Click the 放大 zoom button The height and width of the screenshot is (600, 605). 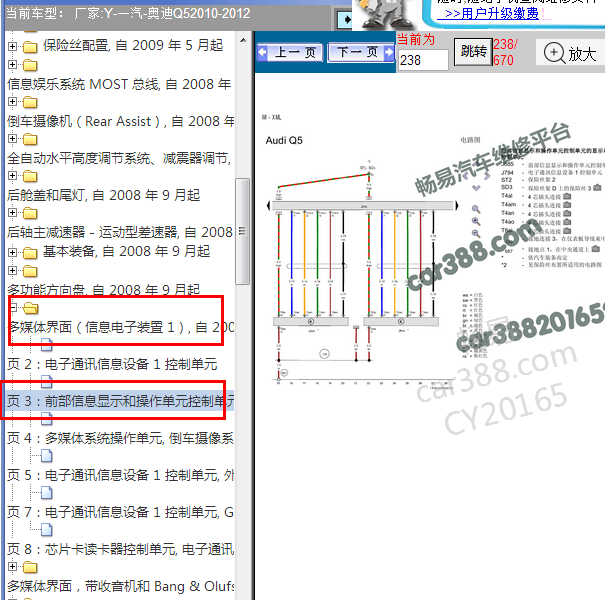coord(570,53)
